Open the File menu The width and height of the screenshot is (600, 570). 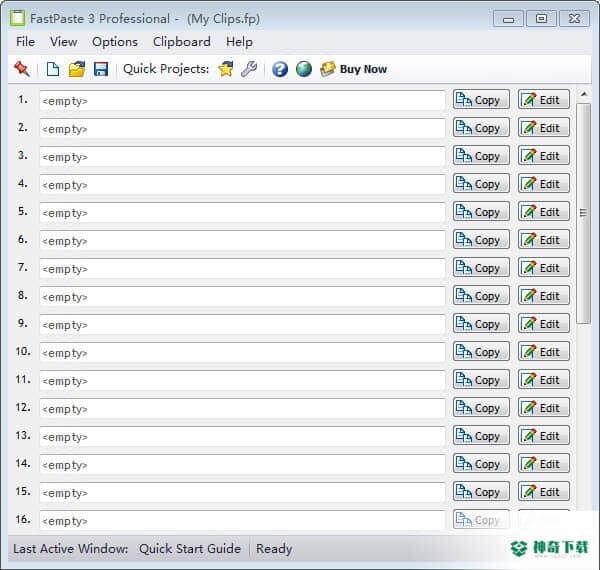25,42
